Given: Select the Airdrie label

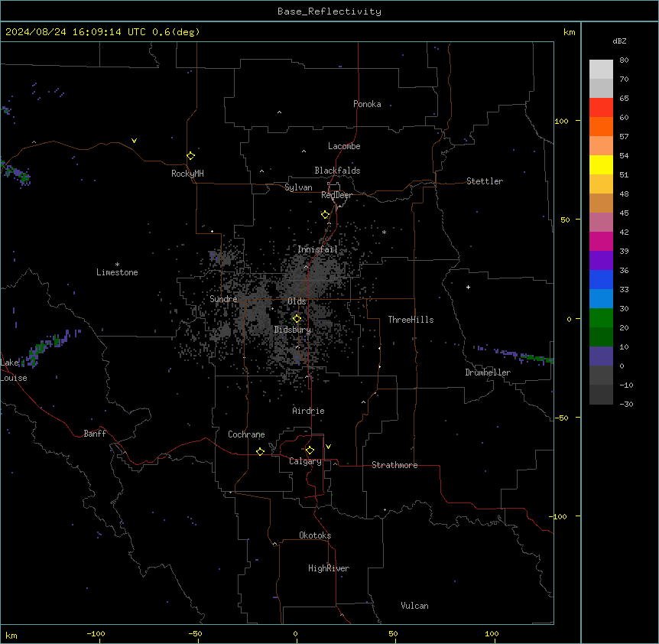Looking at the screenshot, I should [309, 411].
